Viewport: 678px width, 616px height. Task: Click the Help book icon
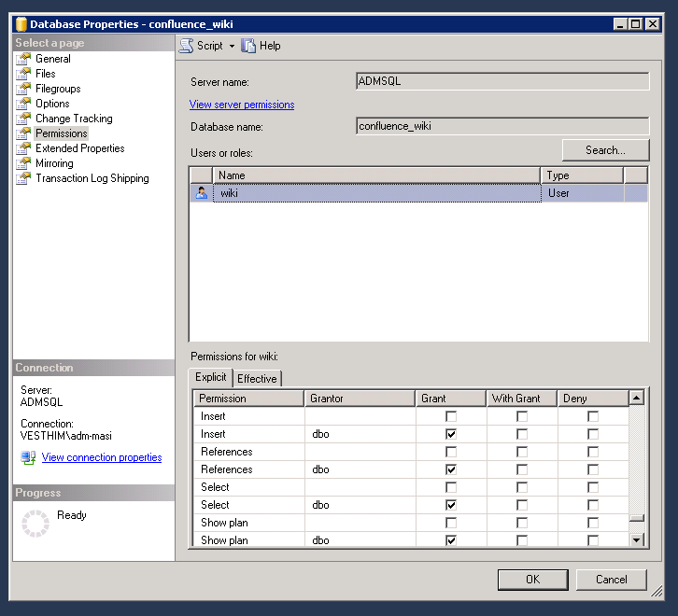[x=248, y=46]
